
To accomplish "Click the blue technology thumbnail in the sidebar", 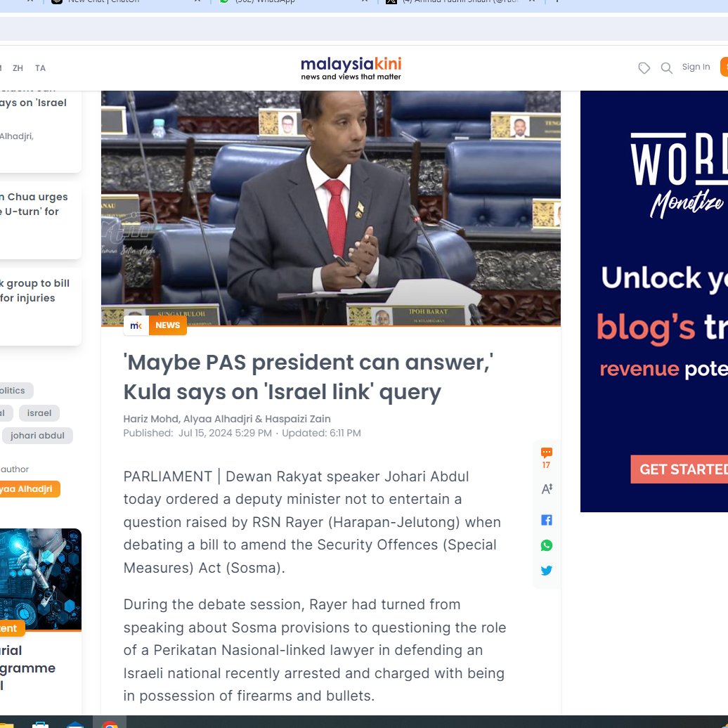I will coord(40,580).
